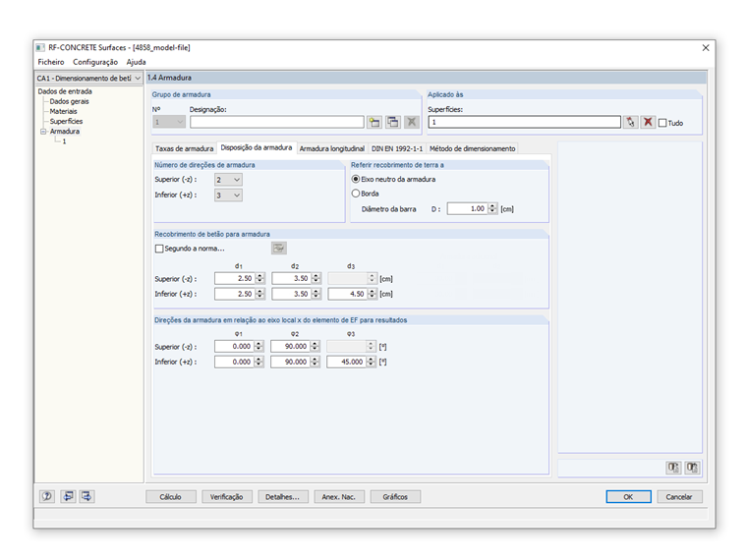Click Inferior d3 cover stepper arrows

(373, 294)
